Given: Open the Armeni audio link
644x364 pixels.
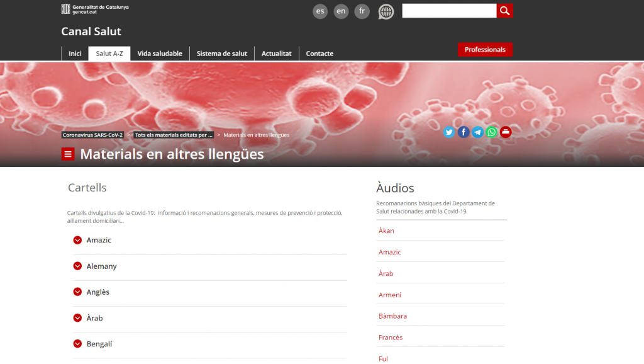Looking at the screenshot, I should [390, 295].
